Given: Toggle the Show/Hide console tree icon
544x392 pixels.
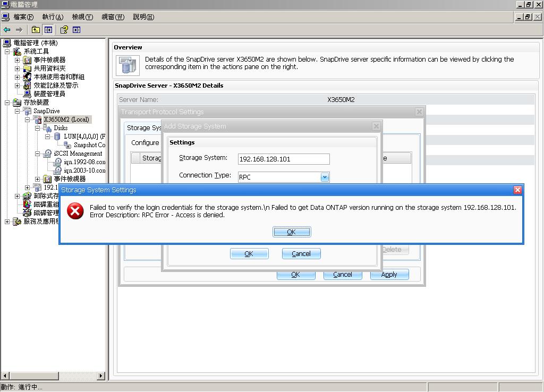Looking at the screenshot, I should pos(48,30).
